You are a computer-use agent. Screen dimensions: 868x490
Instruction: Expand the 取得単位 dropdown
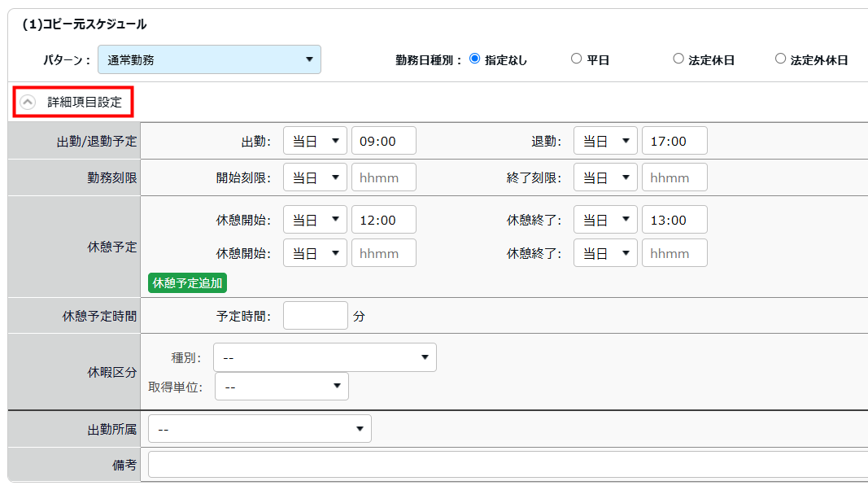click(281, 387)
